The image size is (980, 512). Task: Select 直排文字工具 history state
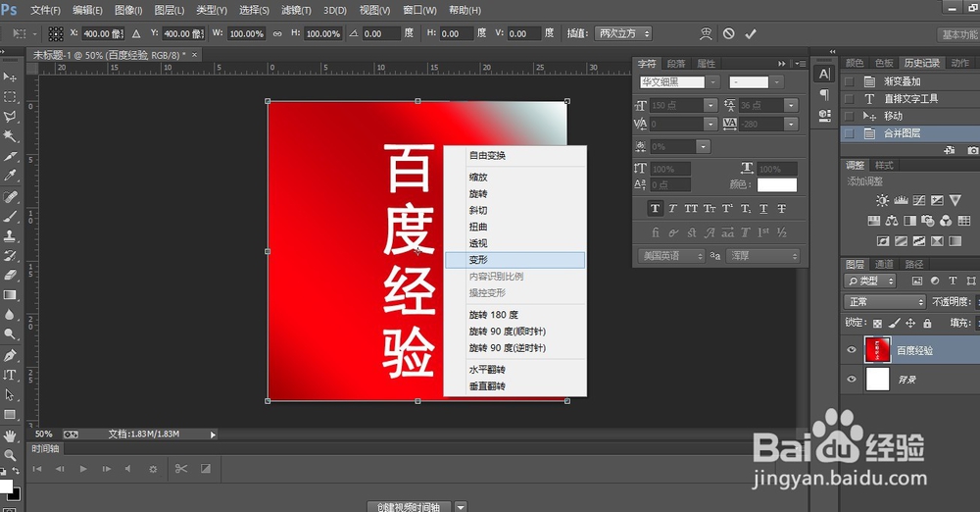coord(909,99)
